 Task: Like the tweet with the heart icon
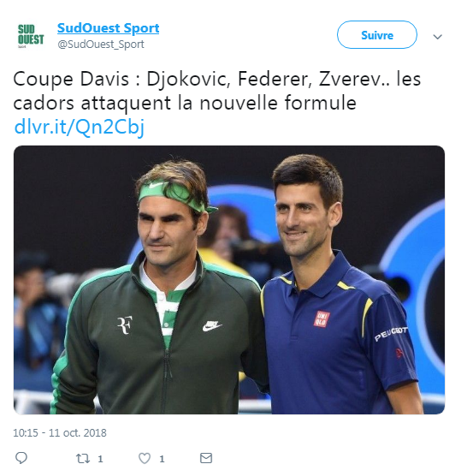click(x=145, y=458)
